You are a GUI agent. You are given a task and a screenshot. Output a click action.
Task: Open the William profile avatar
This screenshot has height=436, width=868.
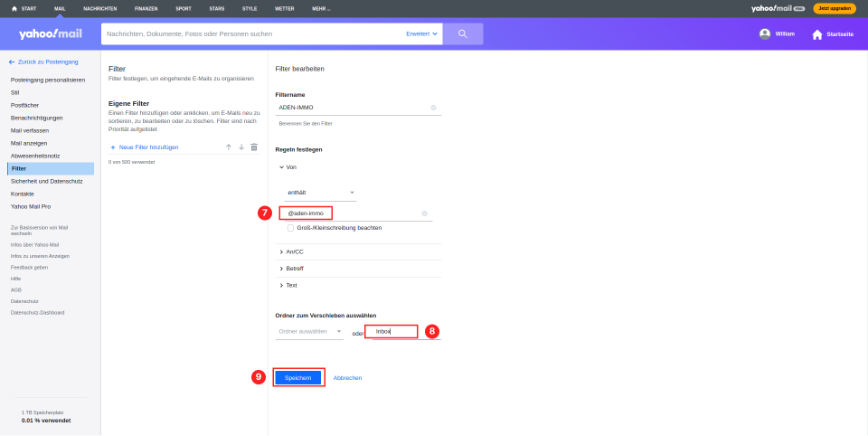[x=765, y=33]
